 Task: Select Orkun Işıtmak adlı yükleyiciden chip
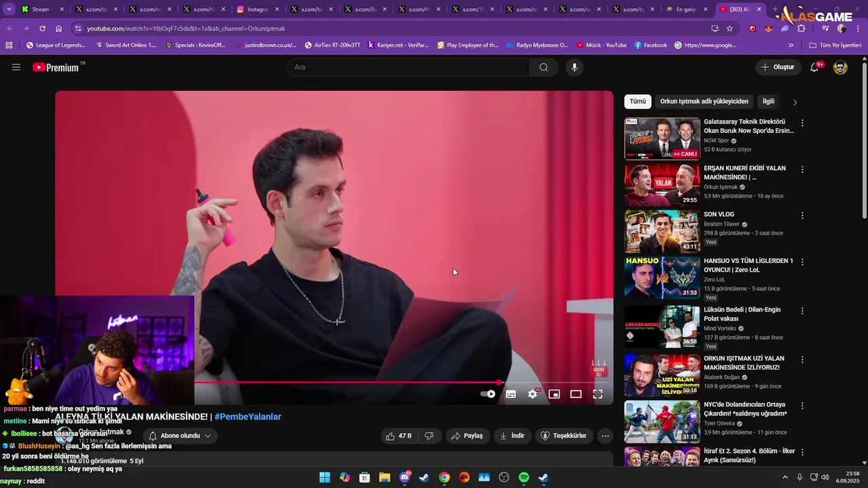click(x=704, y=102)
